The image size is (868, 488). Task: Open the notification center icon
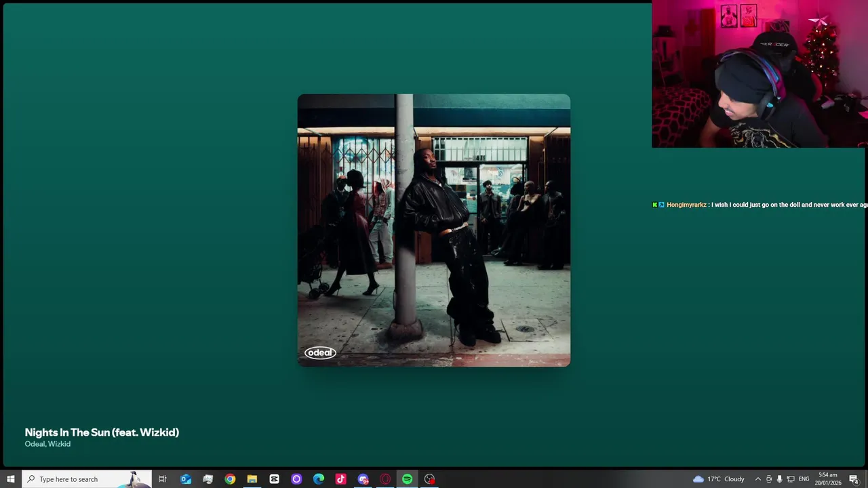[x=854, y=479]
